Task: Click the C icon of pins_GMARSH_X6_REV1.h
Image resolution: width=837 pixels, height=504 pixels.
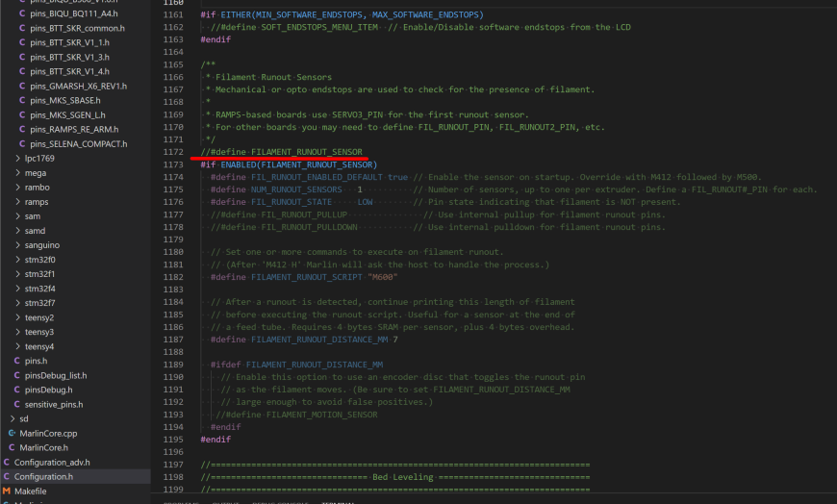Action: (x=22, y=86)
